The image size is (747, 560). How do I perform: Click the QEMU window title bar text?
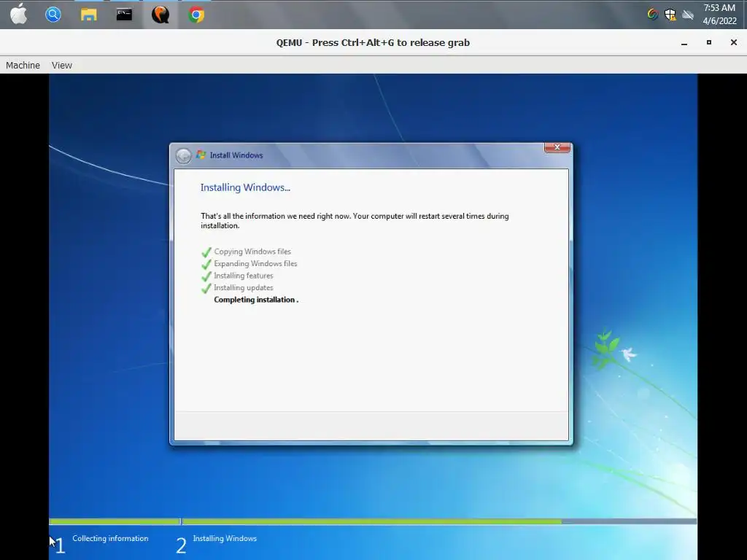[x=373, y=43]
